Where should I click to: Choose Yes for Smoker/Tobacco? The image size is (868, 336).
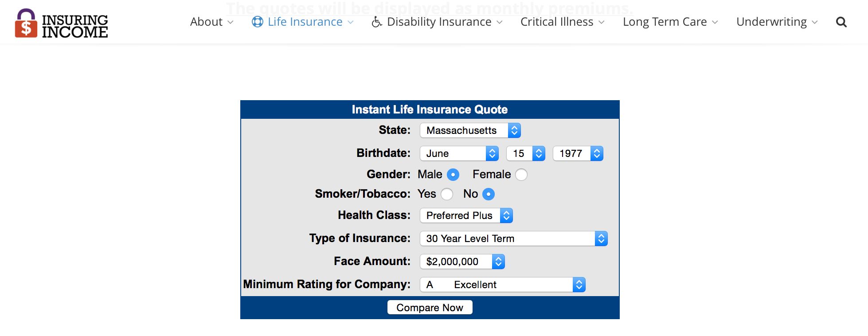[x=447, y=194]
